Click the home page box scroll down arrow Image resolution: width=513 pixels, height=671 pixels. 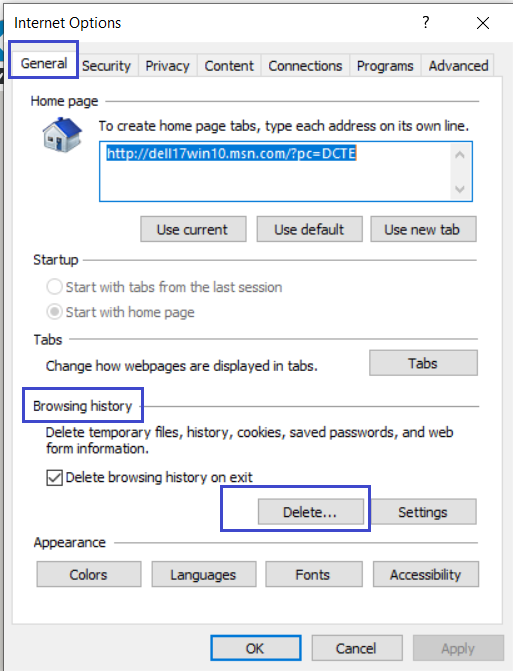point(460,189)
